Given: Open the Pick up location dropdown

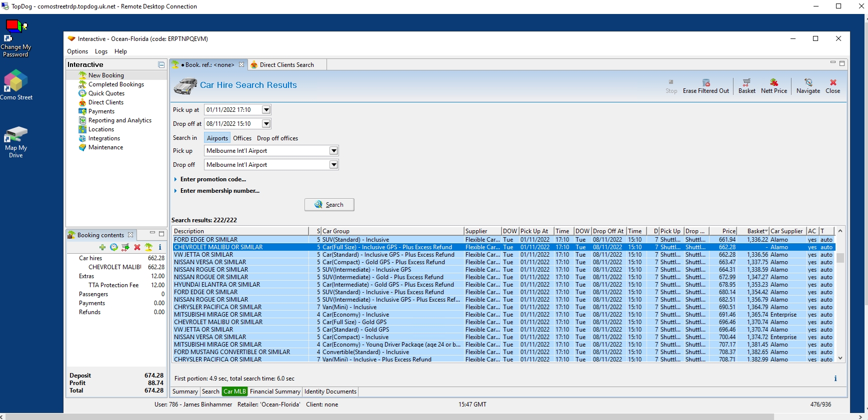Looking at the screenshot, I should click(x=333, y=151).
